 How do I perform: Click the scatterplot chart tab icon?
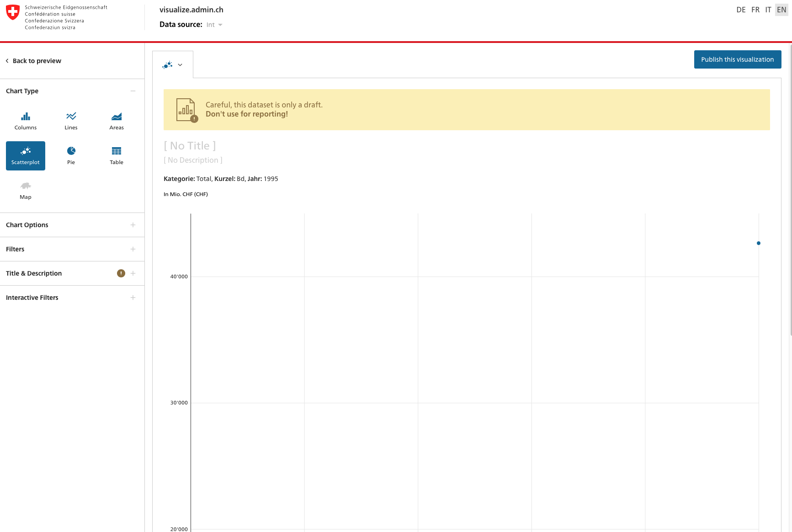(x=167, y=64)
